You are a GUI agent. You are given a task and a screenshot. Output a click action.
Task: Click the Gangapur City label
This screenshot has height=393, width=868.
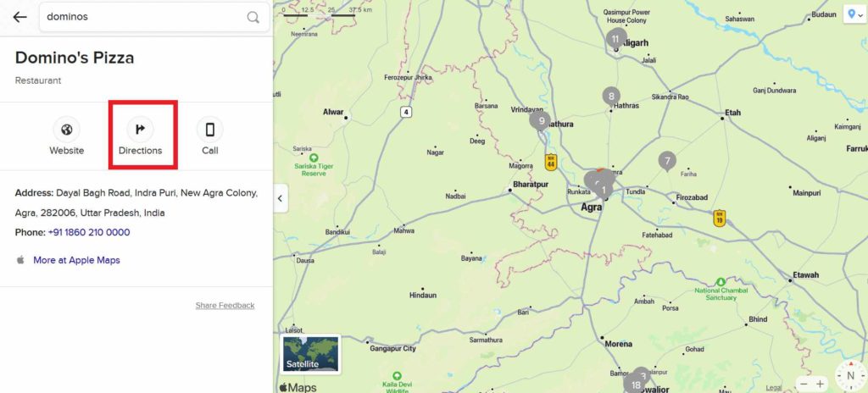[393, 349]
